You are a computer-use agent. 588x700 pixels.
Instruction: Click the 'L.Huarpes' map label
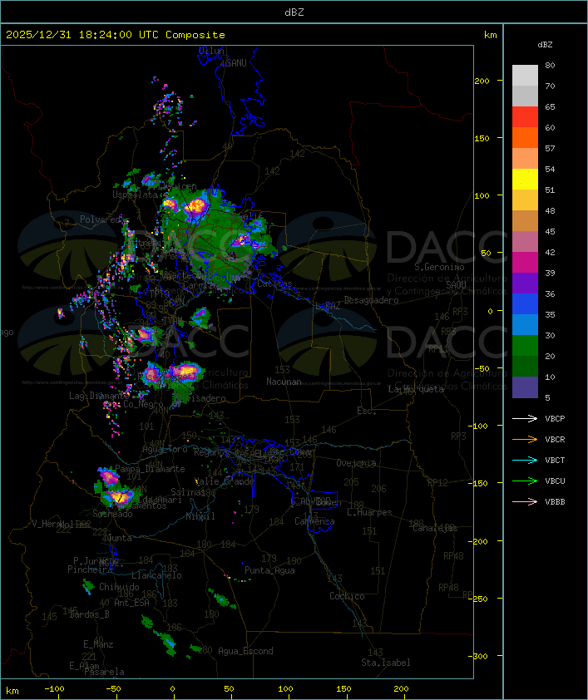369,512
